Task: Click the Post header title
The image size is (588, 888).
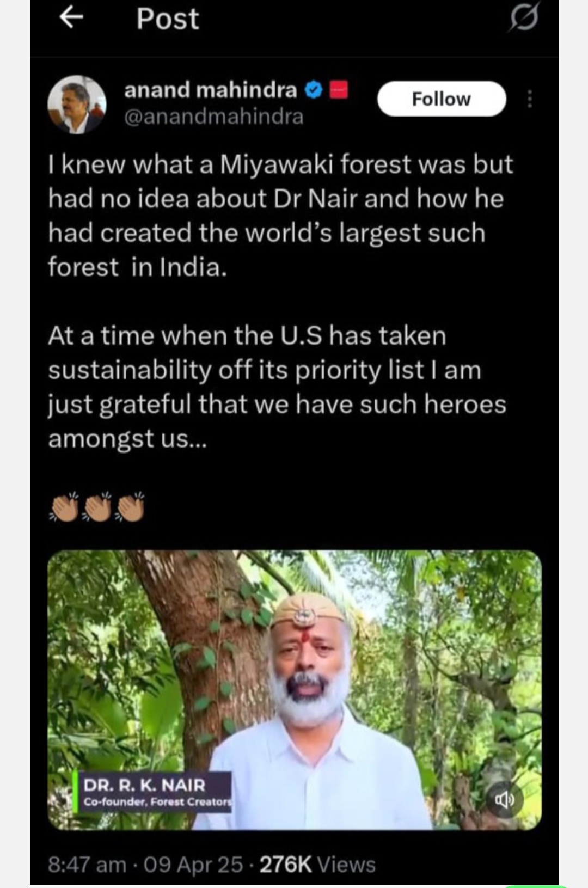Action: (168, 19)
